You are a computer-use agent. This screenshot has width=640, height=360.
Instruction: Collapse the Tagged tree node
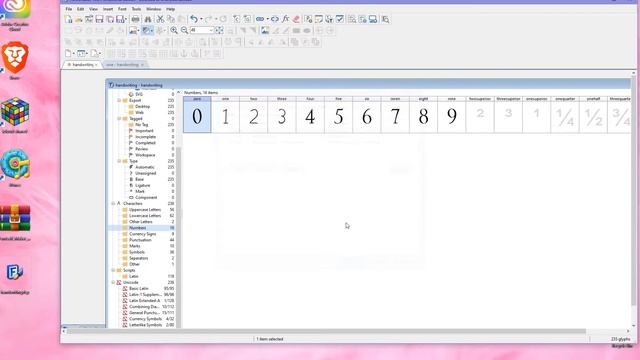tap(119, 119)
